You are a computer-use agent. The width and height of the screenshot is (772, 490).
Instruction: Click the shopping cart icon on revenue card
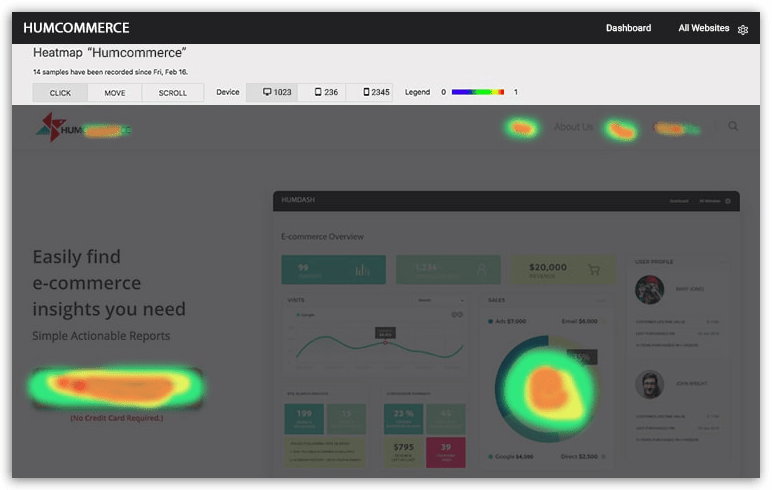[594, 269]
